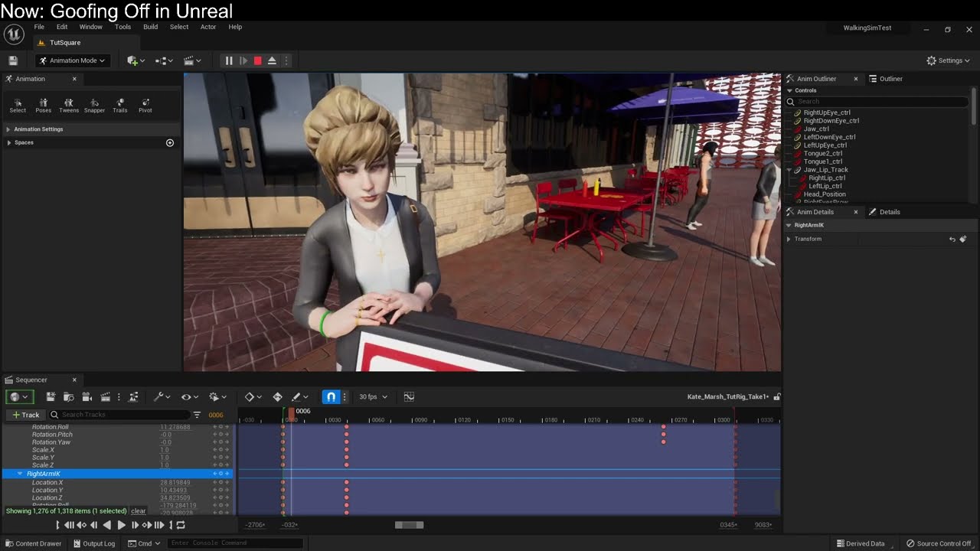This screenshot has width=980, height=551.
Task: Click Derived Data in the status bar
Action: point(861,543)
